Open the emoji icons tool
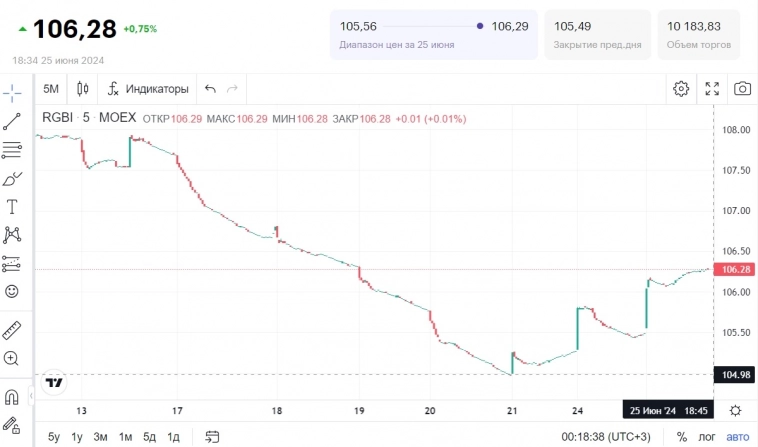The image size is (758, 447). tap(12, 292)
